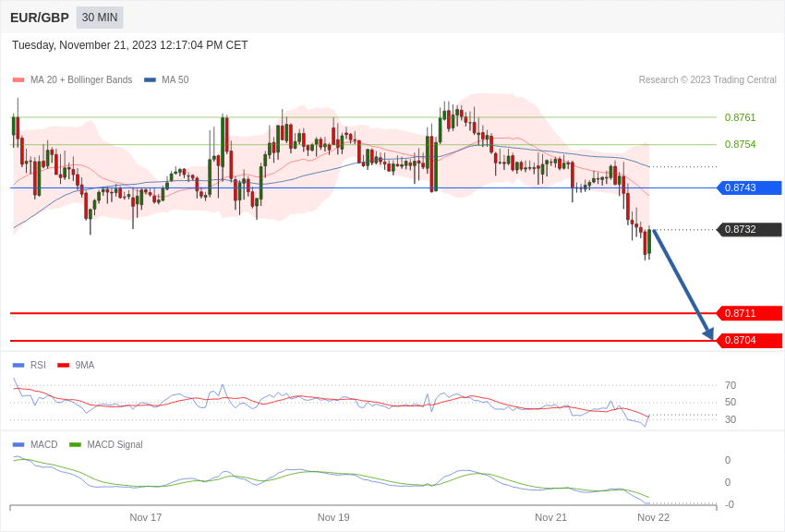The height and width of the screenshot is (532, 785).
Task: Click the MACD legend swatch
Action: 18,444
